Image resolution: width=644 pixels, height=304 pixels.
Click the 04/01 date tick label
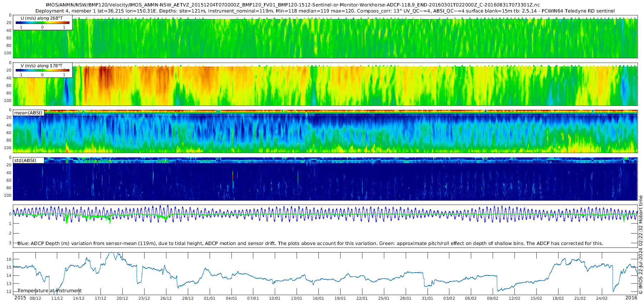click(x=231, y=298)
